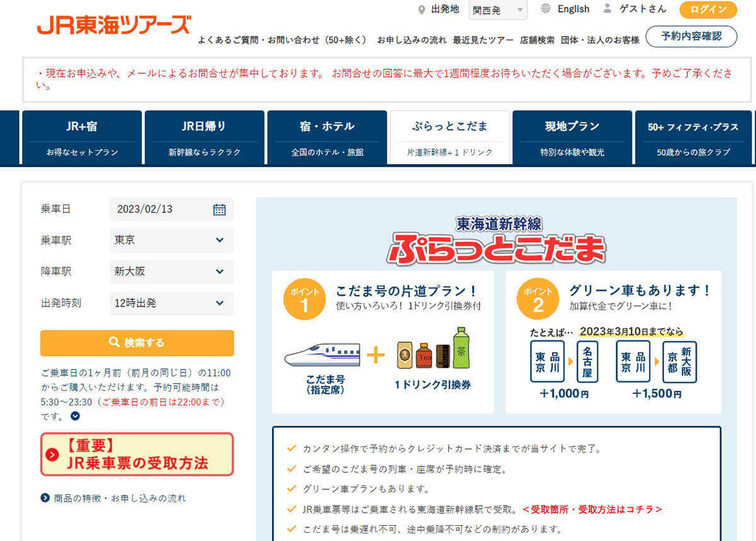Click ゲストさん user label
Screen dimensions: 756x541
[643, 9]
